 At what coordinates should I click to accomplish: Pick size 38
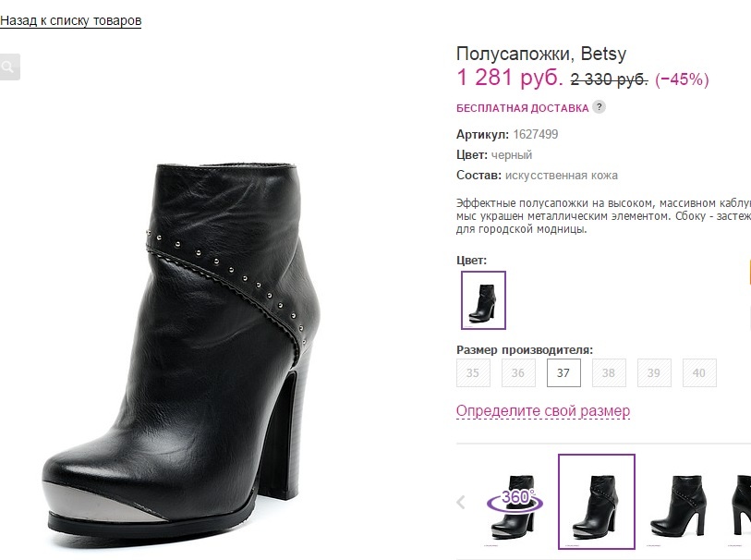[x=609, y=373]
